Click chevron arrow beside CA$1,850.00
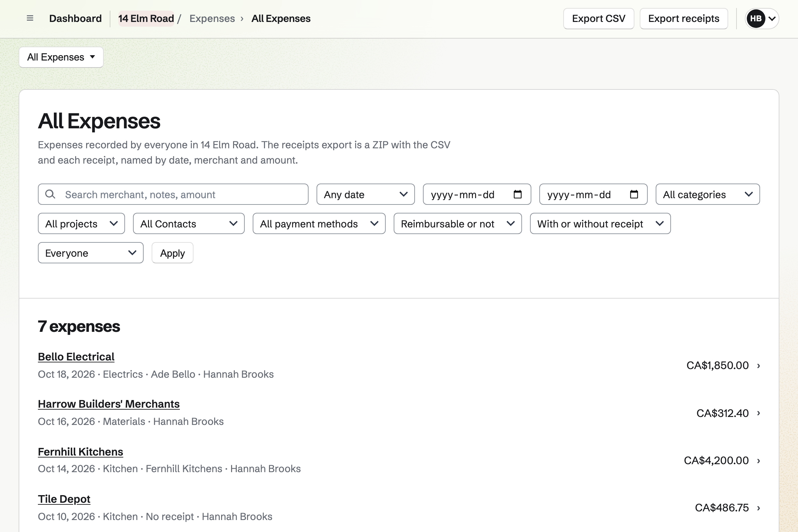This screenshot has height=532, width=798. tap(759, 365)
